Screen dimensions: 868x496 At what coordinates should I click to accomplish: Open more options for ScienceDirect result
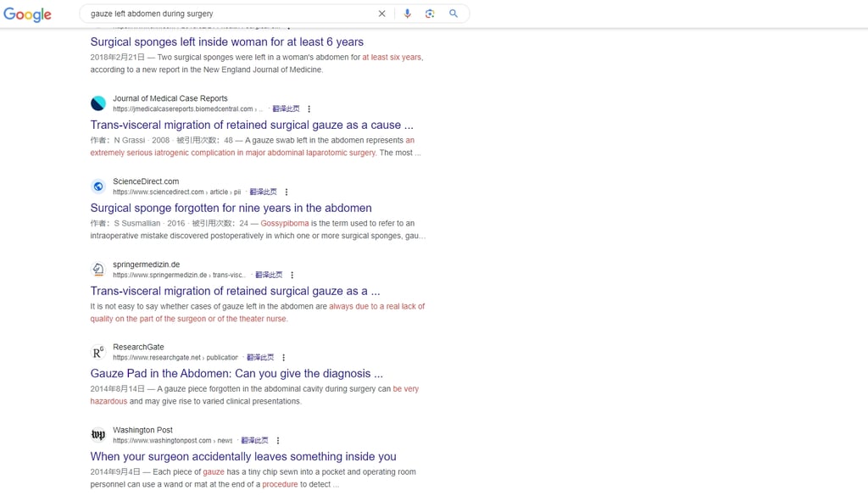click(x=287, y=192)
